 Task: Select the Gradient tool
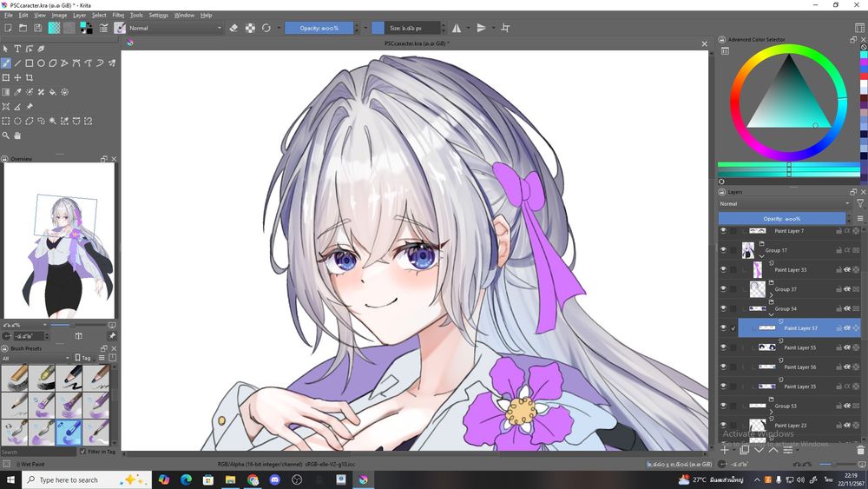[5, 92]
